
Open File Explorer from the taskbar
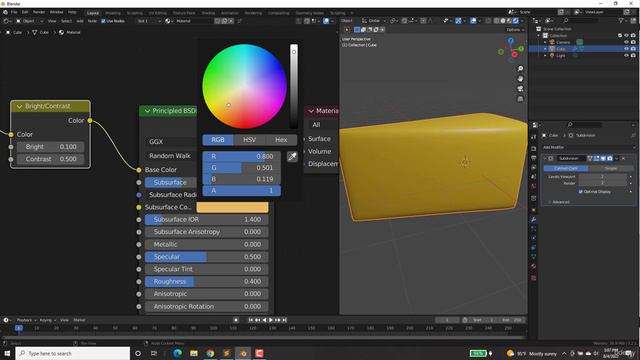pos(194,353)
